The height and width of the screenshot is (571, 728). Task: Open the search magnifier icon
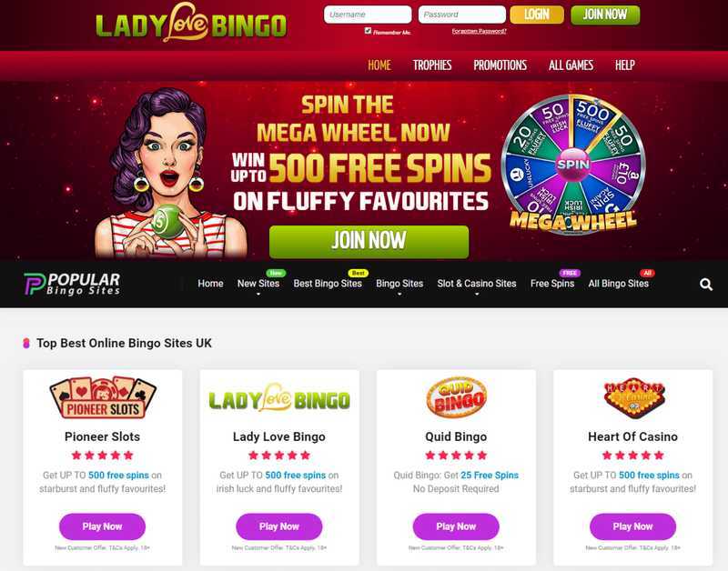click(x=706, y=285)
